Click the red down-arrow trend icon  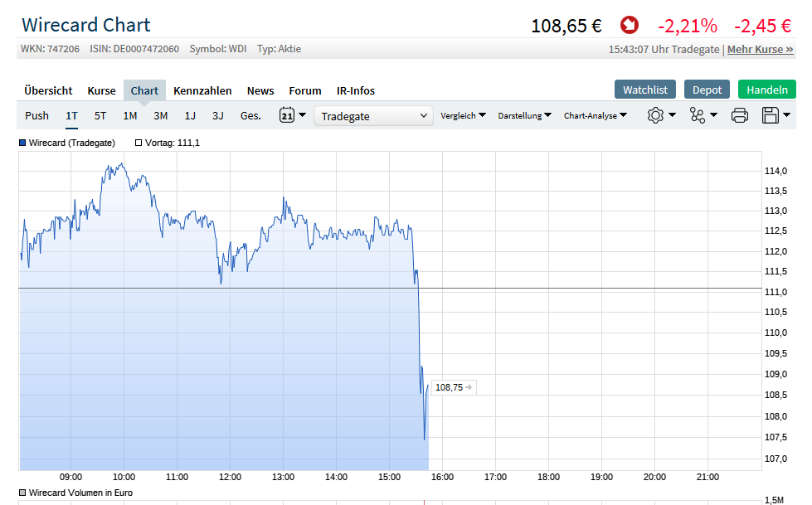pos(630,25)
